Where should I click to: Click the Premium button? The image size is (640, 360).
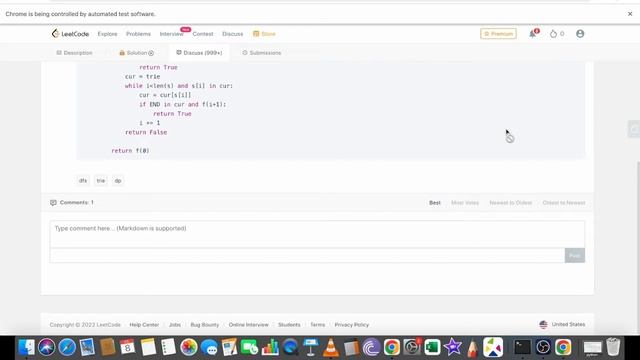pyautogui.click(x=498, y=34)
